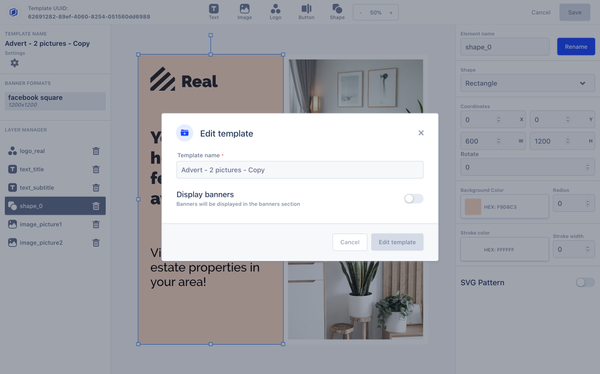Click the Y coordinate field
Viewport: 600px width, 374px height.
[562, 120]
